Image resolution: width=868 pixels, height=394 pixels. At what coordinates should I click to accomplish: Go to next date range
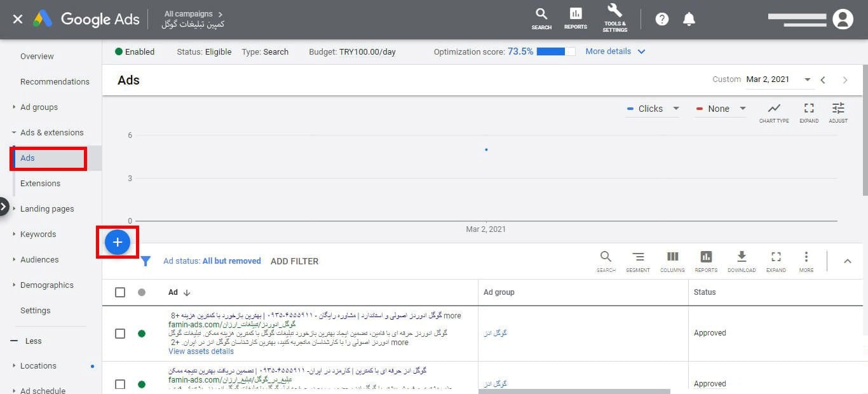845,80
